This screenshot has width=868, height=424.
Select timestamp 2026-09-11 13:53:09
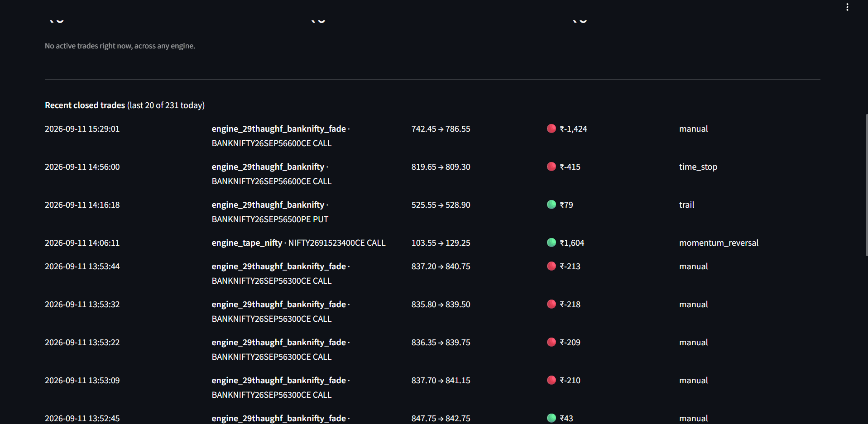pos(82,380)
